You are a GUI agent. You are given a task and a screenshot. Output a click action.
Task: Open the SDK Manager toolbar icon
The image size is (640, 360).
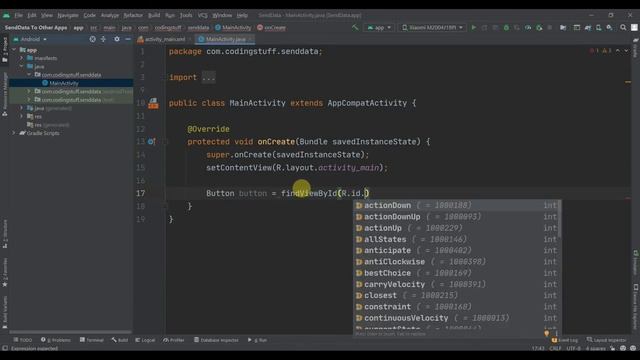click(x=609, y=28)
